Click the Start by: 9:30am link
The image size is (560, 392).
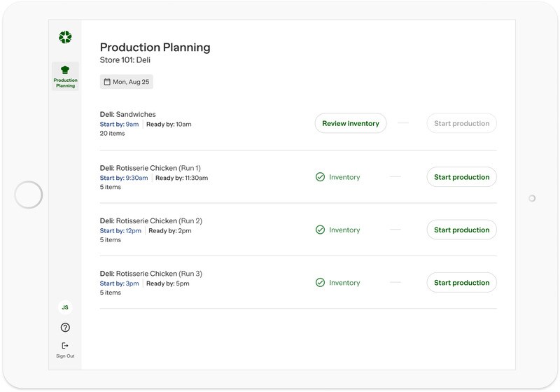click(x=124, y=178)
